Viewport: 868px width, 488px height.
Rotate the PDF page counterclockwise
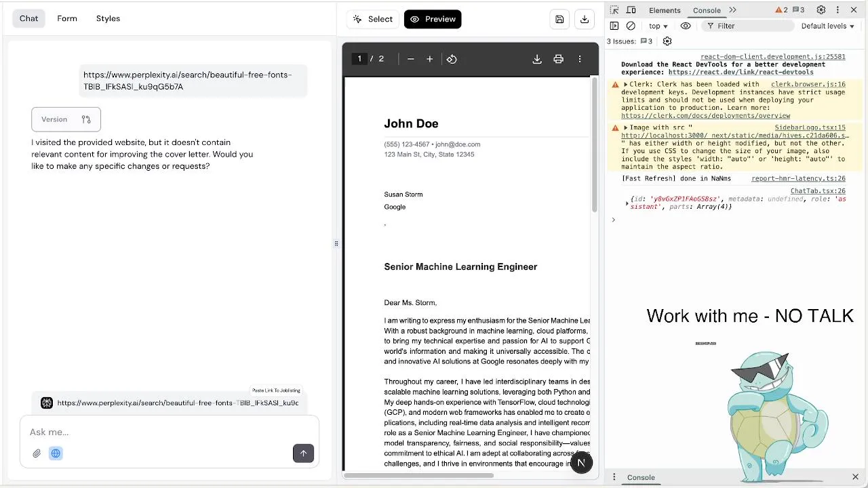[x=452, y=59]
